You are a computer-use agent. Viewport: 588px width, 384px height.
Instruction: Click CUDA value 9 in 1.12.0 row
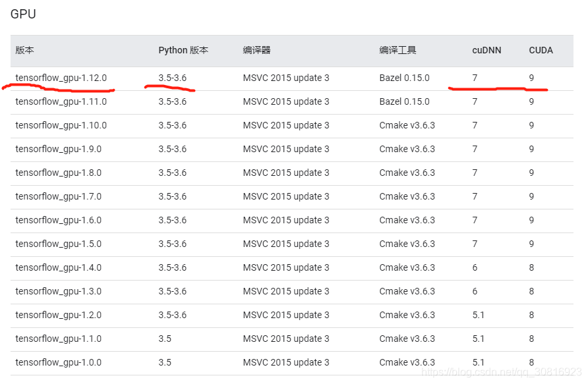[531, 78]
